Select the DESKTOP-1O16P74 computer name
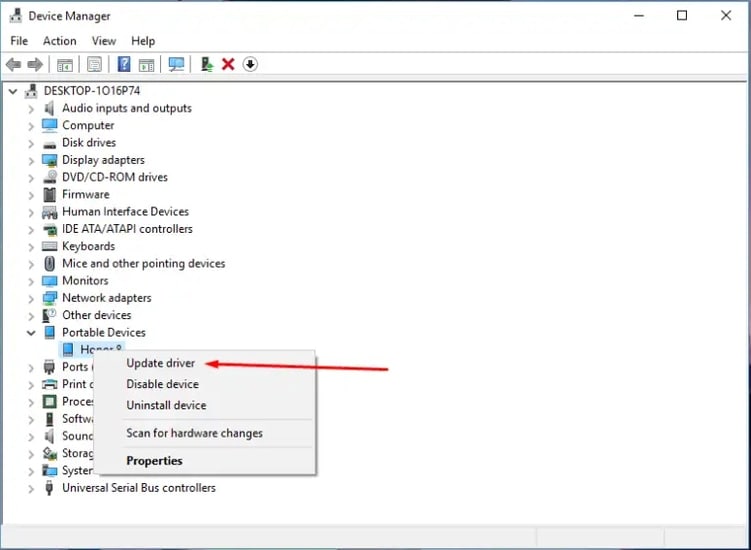This screenshot has width=751, height=550. [92, 91]
